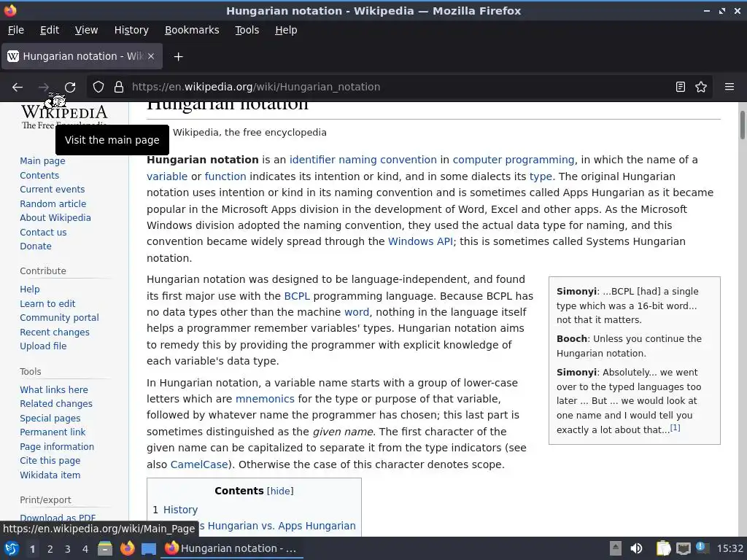Open the volume speaker tray icon

(x=636, y=548)
